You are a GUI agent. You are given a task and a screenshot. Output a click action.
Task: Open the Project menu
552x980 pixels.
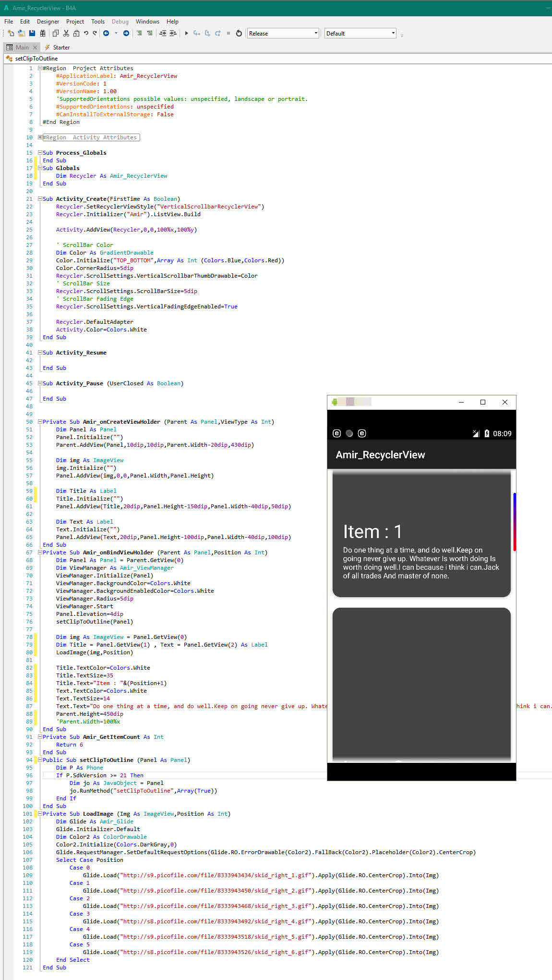[75, 22]
